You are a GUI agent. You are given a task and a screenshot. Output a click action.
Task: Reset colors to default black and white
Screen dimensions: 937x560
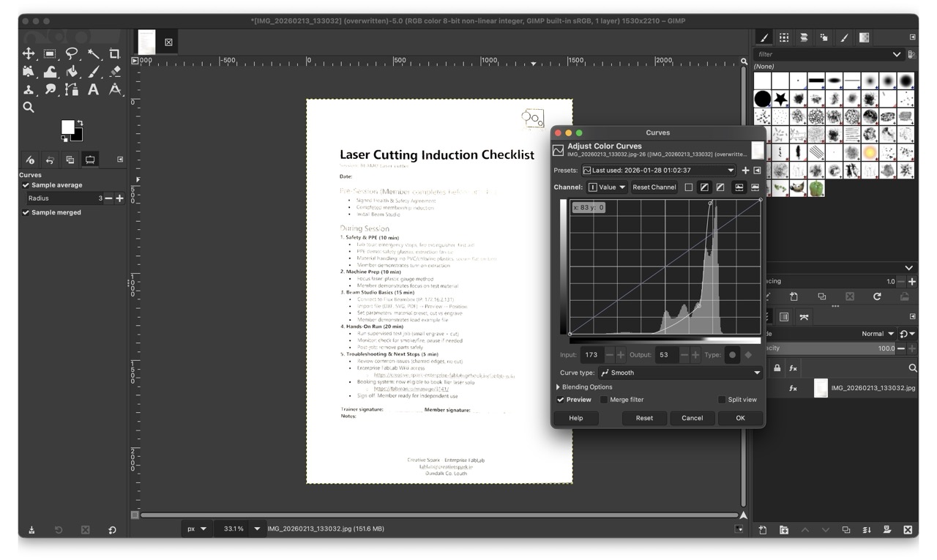[x=64, y=138]
